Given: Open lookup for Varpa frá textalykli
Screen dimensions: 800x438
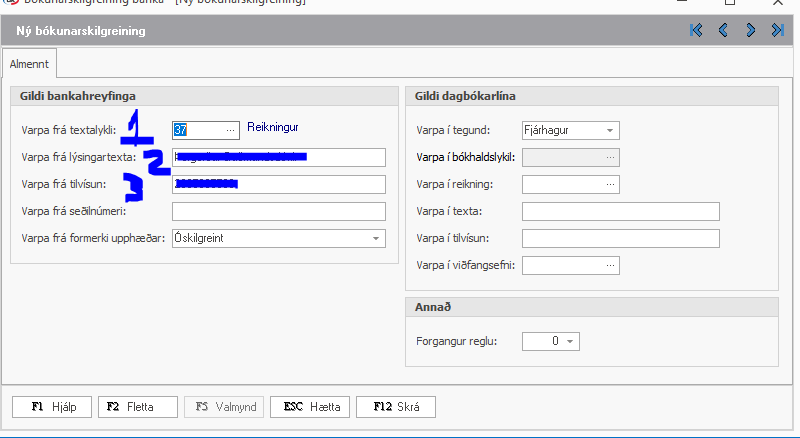Looking at the screenshot, I should point(230,130).
